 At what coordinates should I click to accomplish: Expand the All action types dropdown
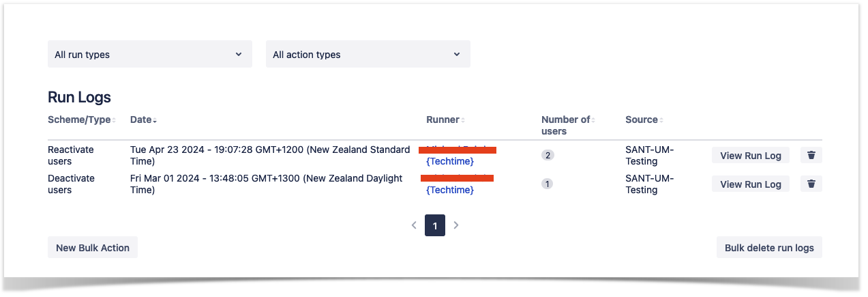point(368,55)
